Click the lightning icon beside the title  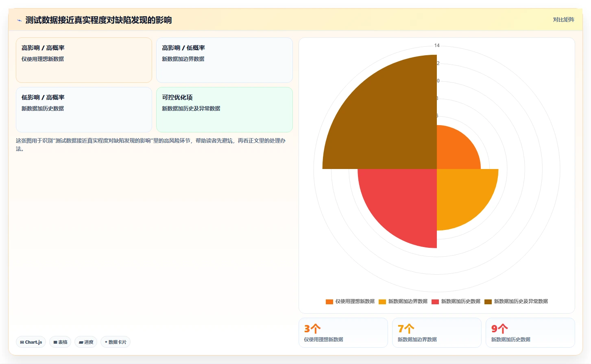[x=19, y=20]
